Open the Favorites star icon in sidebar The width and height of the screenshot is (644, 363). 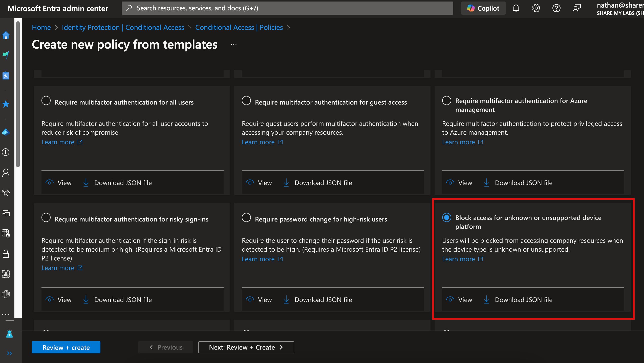coord(6,104)
